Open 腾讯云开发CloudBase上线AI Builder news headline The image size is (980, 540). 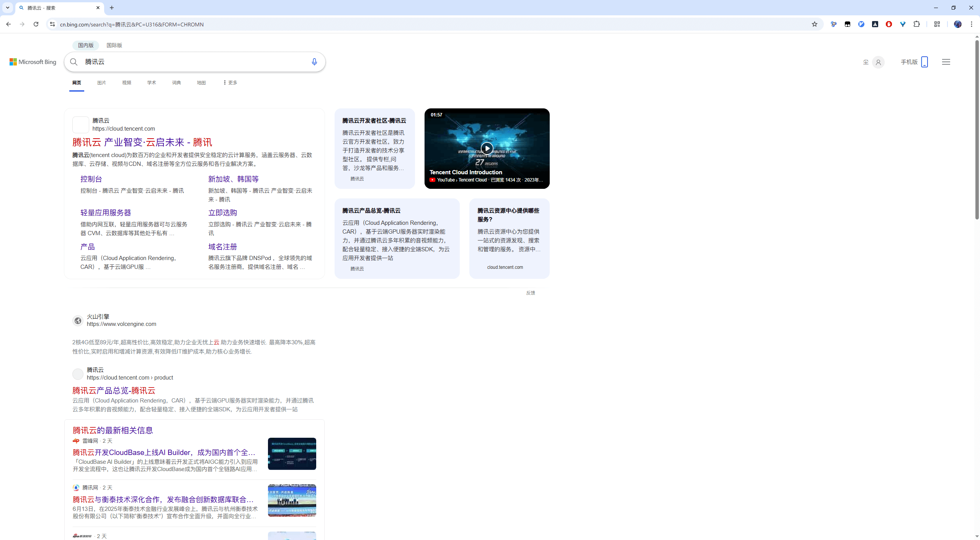pos(164,452)
